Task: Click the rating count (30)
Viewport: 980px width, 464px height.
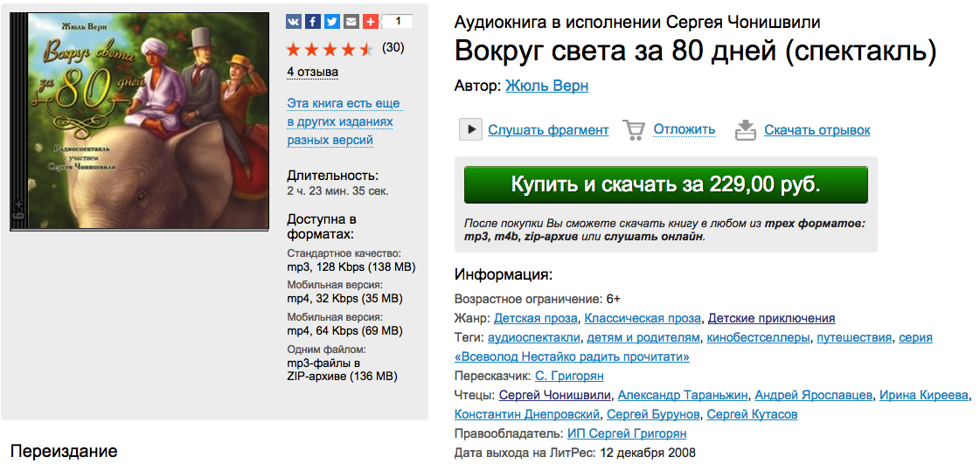Action: [393, 47]
